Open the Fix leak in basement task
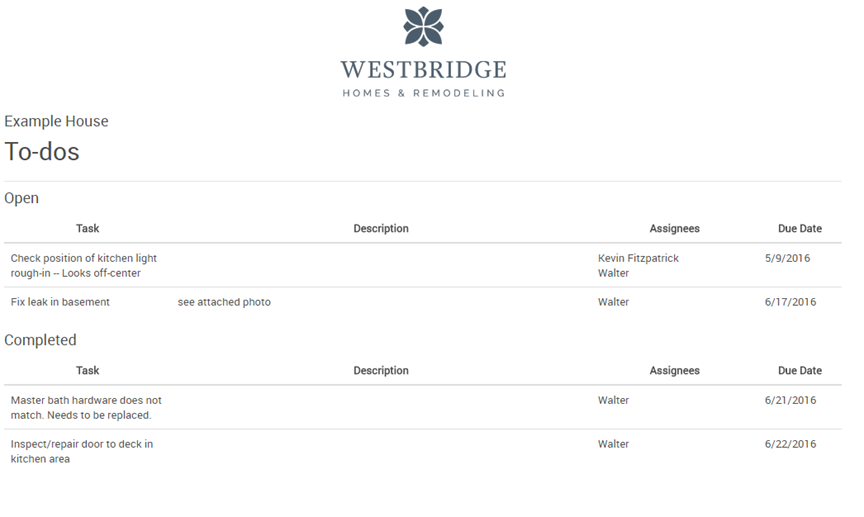Image resolution: width=864 pixels, height=517 pixels. (60, 302)
